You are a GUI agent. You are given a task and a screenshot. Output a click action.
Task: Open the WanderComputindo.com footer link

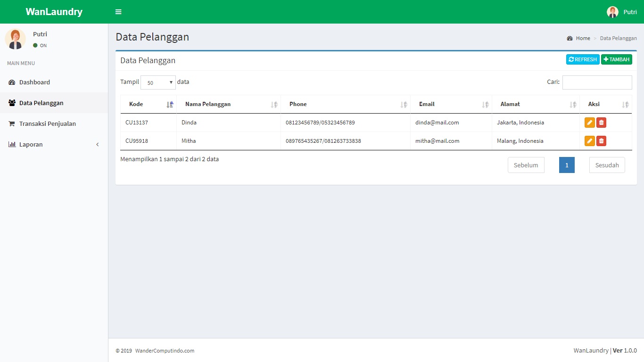click(165, 351)
